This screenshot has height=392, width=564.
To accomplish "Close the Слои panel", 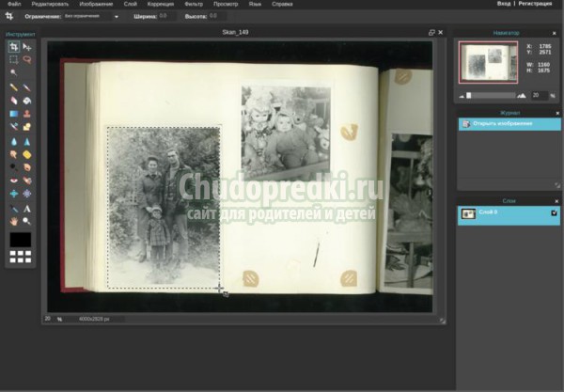I will tap(556, 201).
